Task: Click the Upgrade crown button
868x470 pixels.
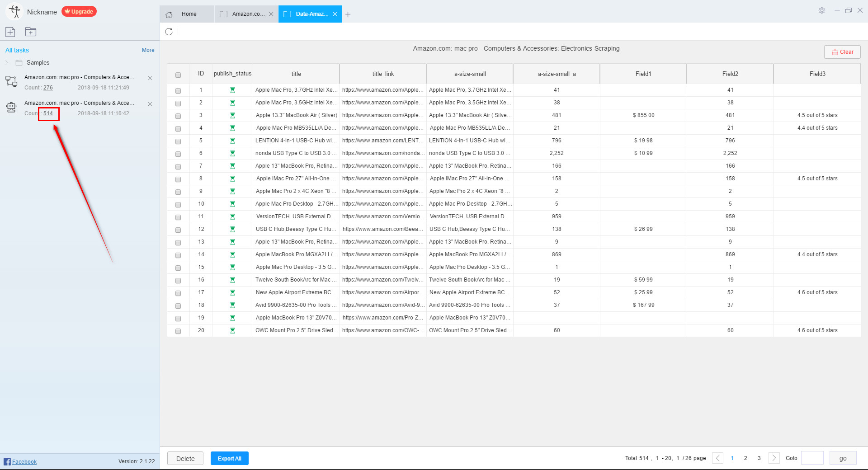Action: pos(79,11)
